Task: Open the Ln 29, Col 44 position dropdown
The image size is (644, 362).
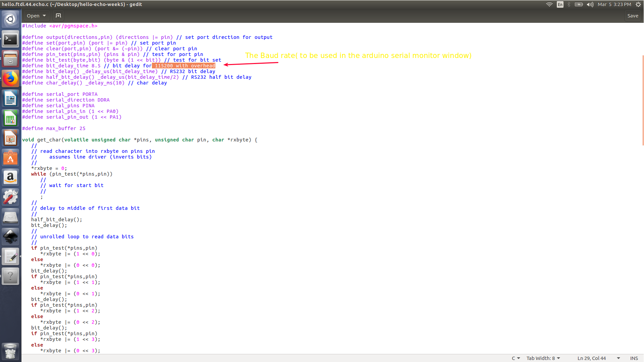Action: [x=599, y=358]
